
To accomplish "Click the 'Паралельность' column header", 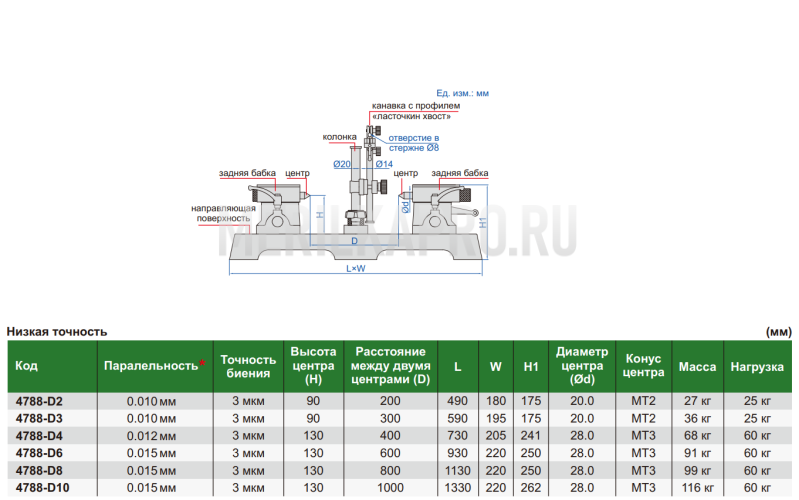I will 151,365.
